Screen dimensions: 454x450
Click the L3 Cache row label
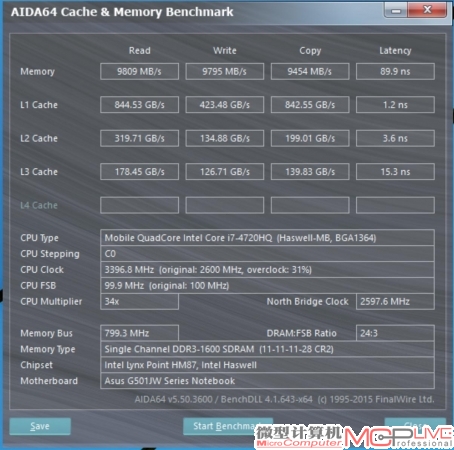click(39, 172)
